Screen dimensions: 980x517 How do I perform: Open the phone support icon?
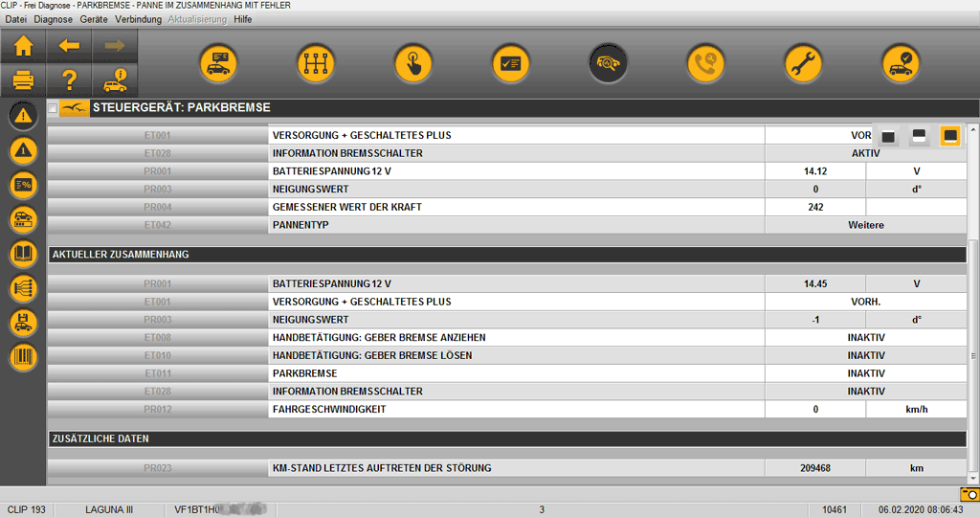coord(705,64)
